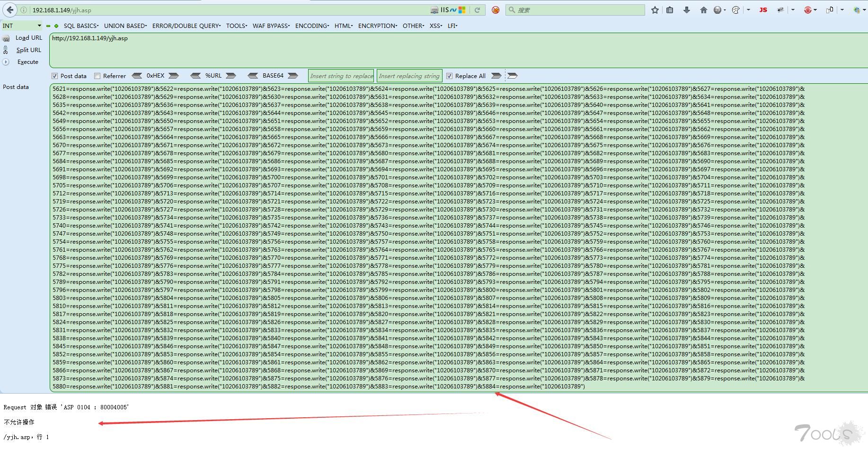Expand the ENCODING menu
Viewport: 868px width, 449px height.
[312, 26]
